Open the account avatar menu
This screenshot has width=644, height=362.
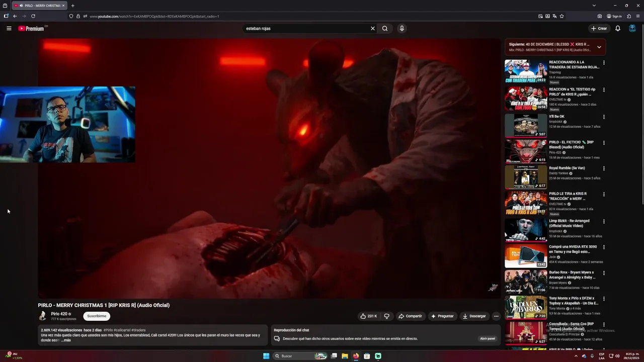[632, 29]
